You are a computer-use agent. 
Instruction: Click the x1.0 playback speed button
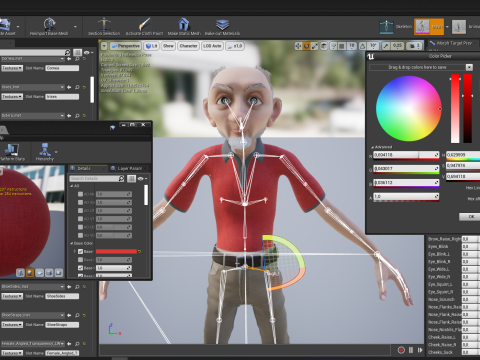235,46
